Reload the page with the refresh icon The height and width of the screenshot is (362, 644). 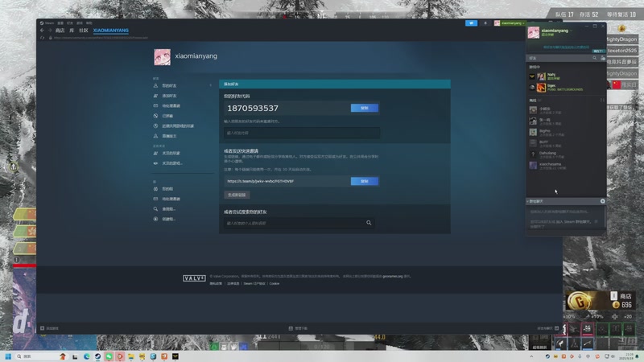click(x=43, y=38)
